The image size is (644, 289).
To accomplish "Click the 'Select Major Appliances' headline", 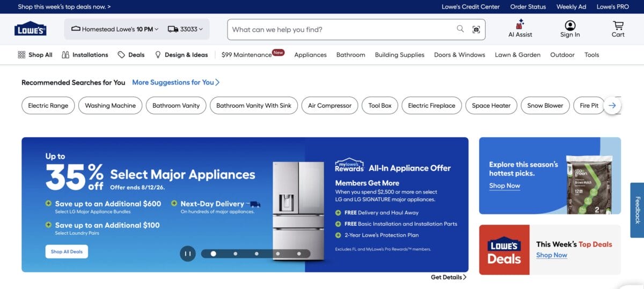I will pos(182,175).
